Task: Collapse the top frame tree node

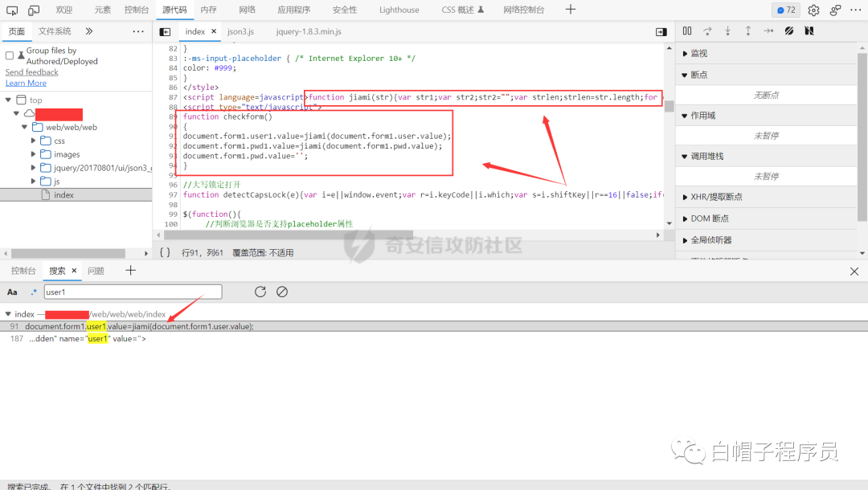Action: (x=8, y=100)
